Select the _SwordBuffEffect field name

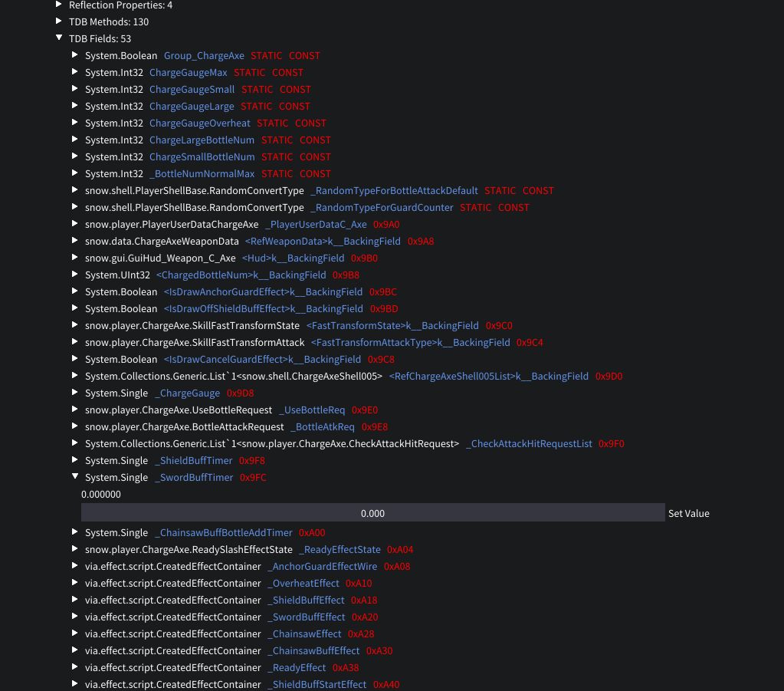click(x=307, y=617)
